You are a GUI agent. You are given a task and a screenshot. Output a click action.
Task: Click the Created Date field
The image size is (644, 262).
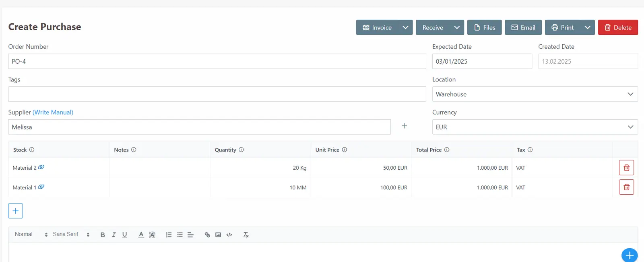(588, 61)
